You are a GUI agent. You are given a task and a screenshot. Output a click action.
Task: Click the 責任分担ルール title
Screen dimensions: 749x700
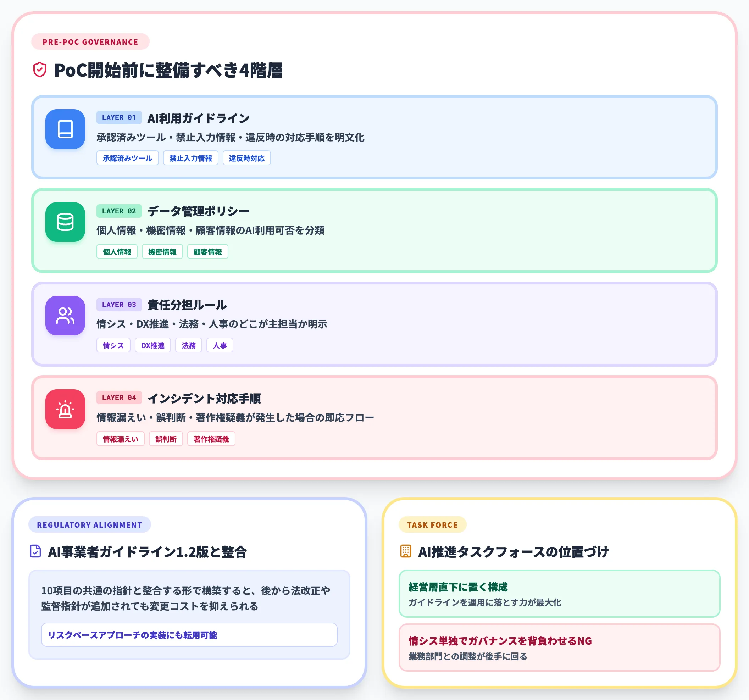click(187, 305)
